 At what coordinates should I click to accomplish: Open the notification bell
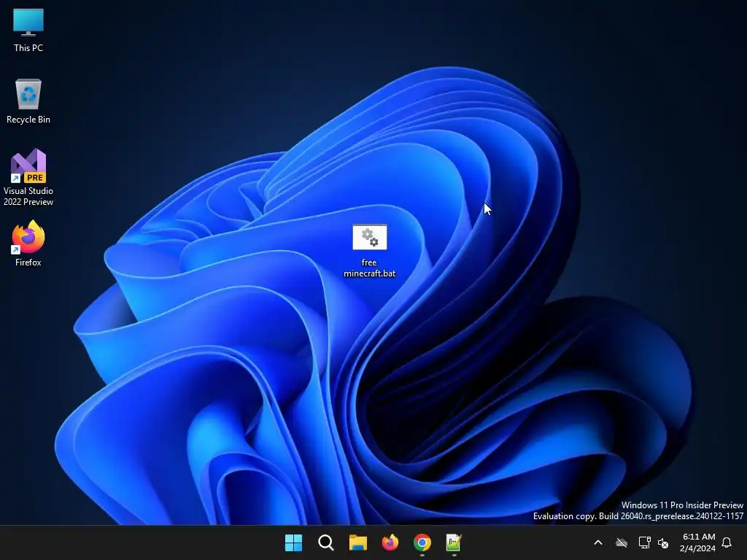coord(727,542)
